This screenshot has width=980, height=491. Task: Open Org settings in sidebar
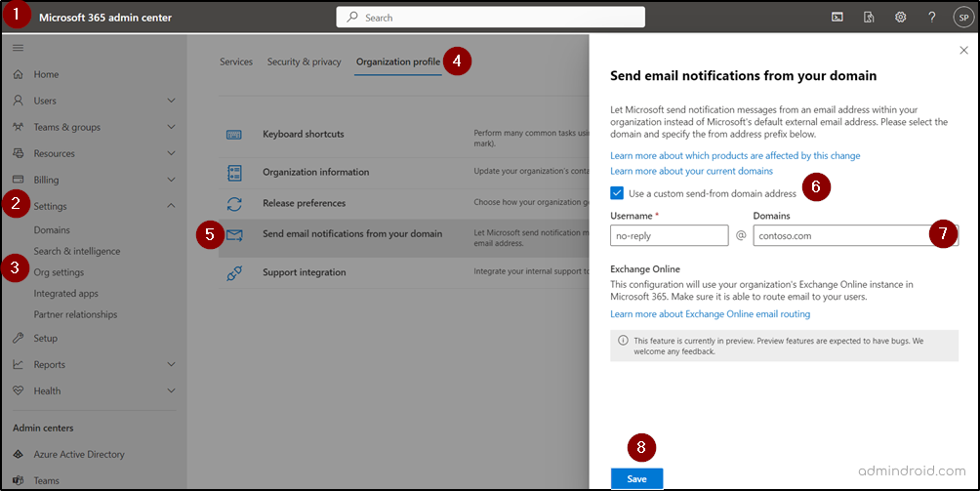click(59, 272)
